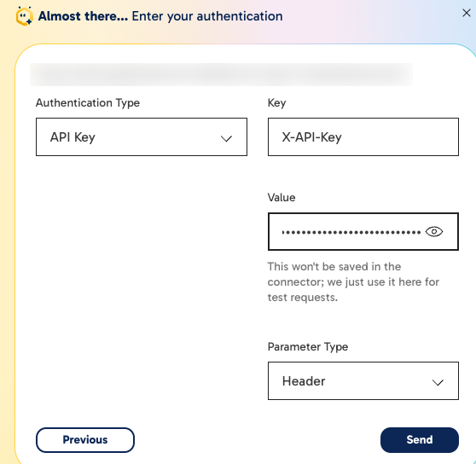Click the yellow mascot assistant icon
This screenshot has width=476, height=464.
coord(24,16)
